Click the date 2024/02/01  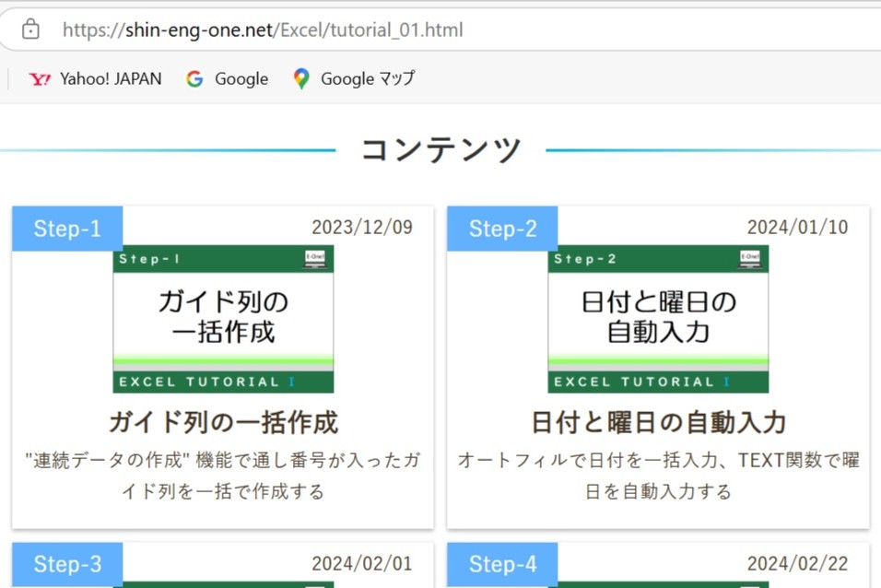(362, 563)
